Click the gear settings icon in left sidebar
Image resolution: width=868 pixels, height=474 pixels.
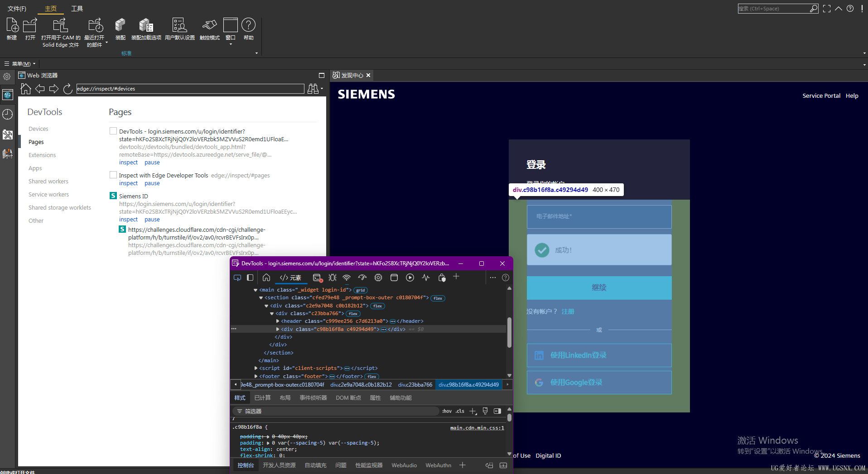coord(7,77)
